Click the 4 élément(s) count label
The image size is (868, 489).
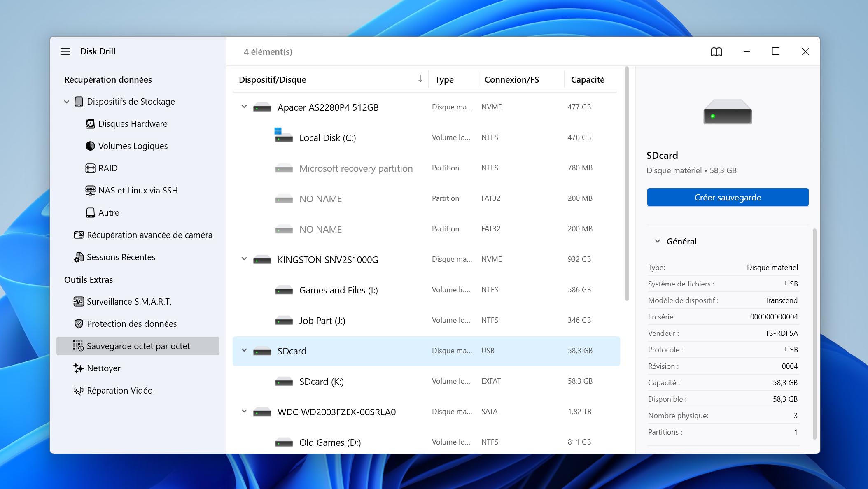(268, 52)
